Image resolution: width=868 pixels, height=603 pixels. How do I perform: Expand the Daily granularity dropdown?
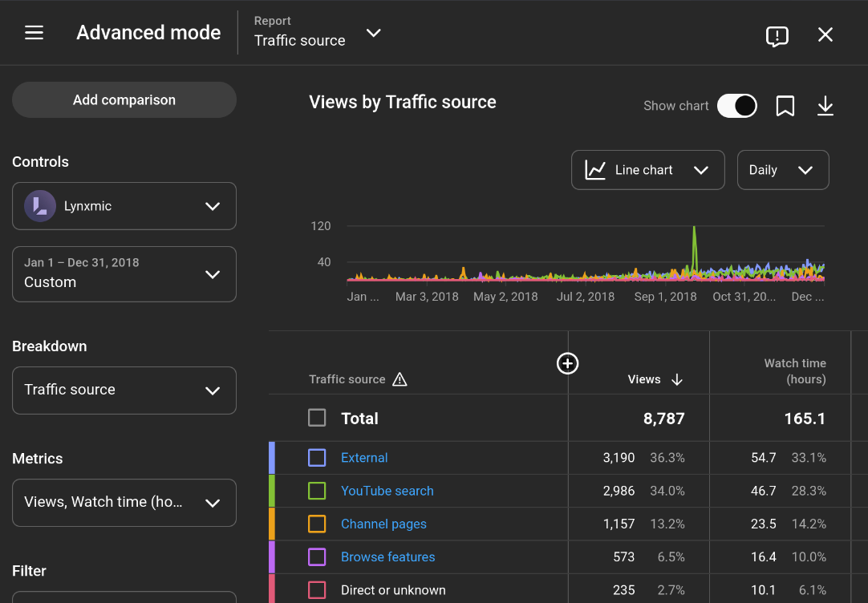pos(782,170)
